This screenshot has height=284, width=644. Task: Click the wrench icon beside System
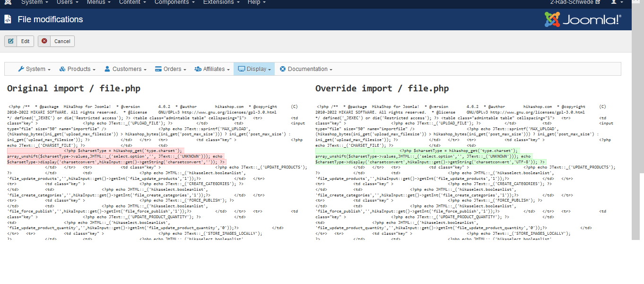21,69
